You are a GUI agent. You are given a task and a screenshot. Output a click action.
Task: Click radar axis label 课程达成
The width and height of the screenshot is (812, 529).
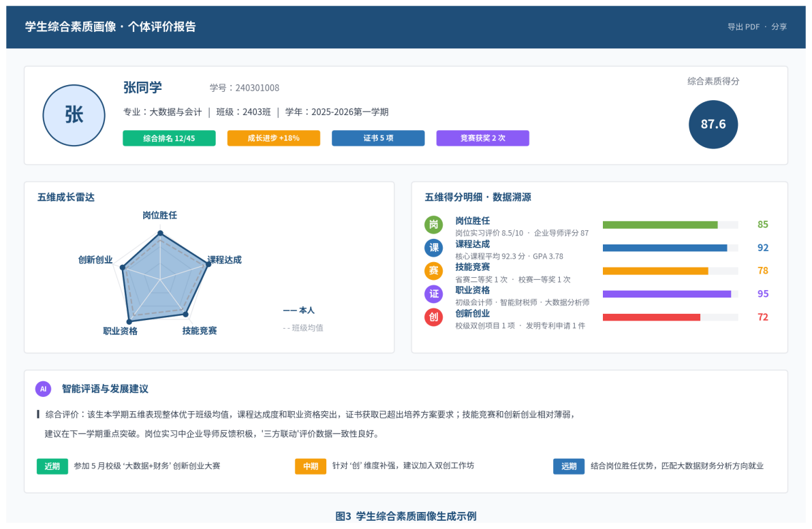[224, 260]
